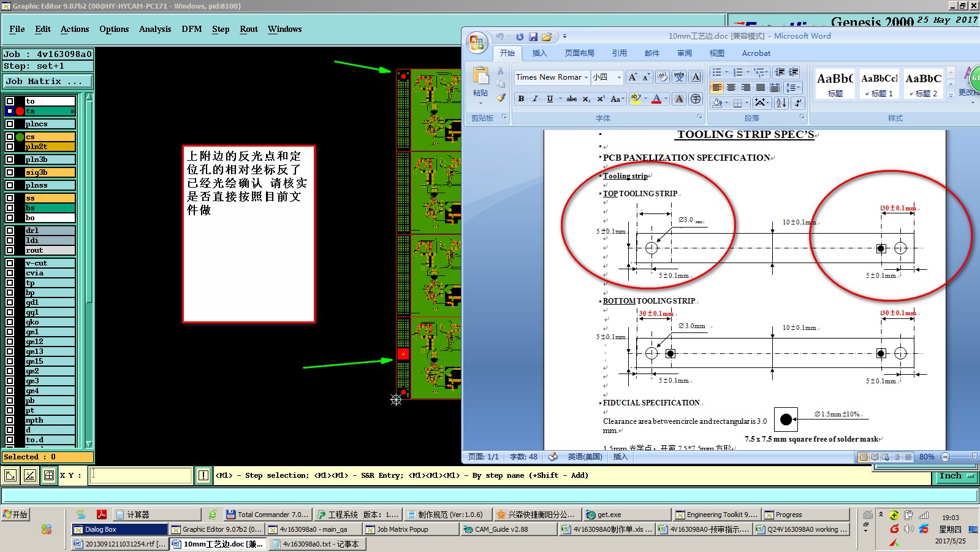Image resolution: width=980 pixels, height=552 pixels.
Task: Open the Actions menu in Graphic Editor
Action: [75, 29]
